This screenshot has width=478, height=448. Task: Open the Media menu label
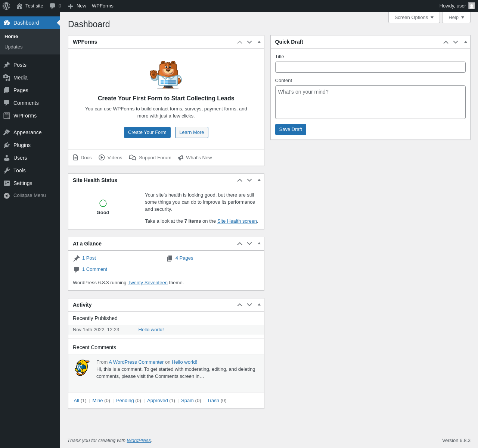[x=21, y=78]
